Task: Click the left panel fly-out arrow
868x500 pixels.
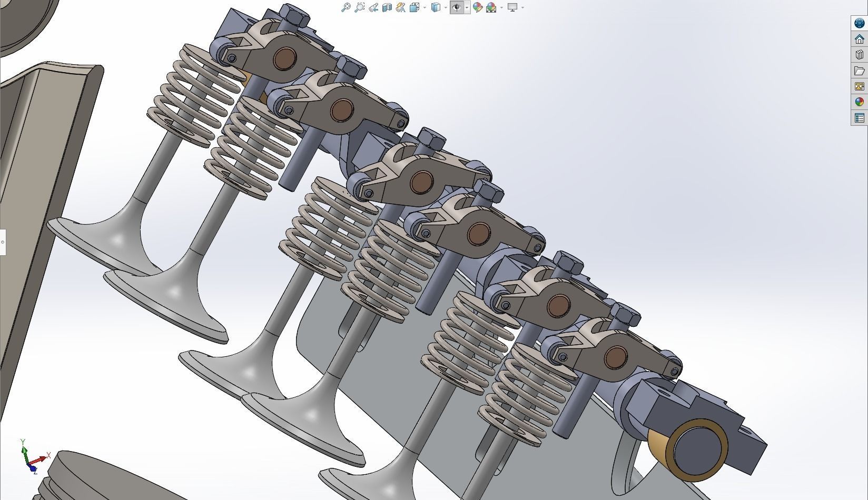Action: coord(3,242)
